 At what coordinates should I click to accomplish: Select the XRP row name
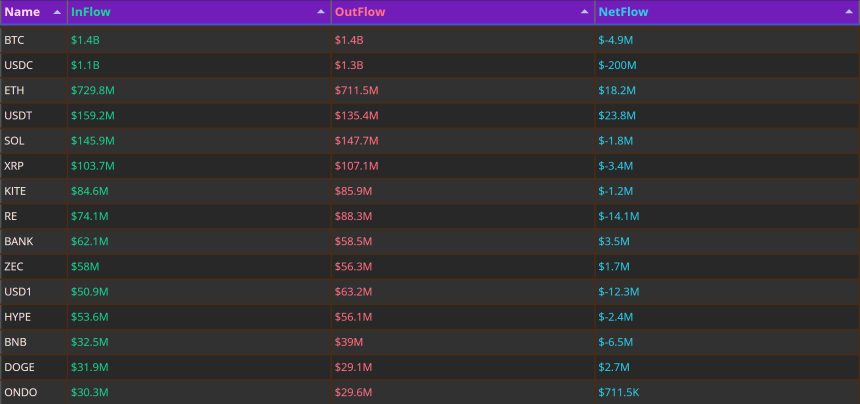(14, 166)
